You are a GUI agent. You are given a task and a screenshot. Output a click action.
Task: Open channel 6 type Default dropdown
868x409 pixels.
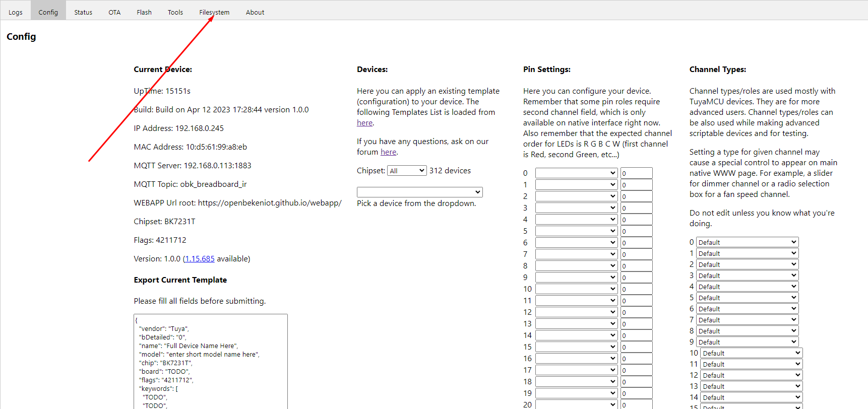tap(747, 309)
